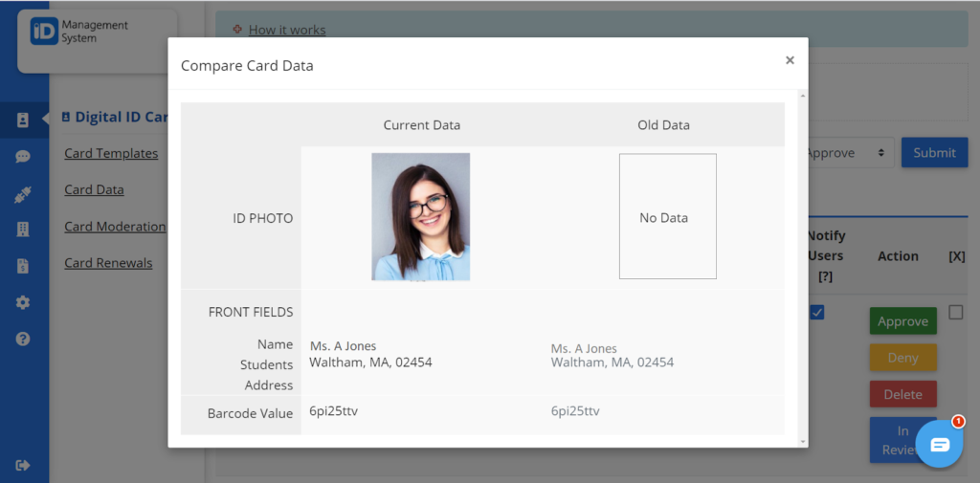This screenshot has width=980, height=483.
Task: Click the green Approve button
Action: click(903, 321)
